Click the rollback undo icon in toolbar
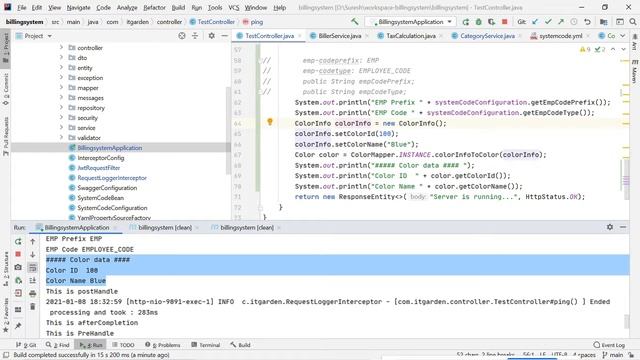This screenshot has width=640, height=360. click(x=587, y=22)
